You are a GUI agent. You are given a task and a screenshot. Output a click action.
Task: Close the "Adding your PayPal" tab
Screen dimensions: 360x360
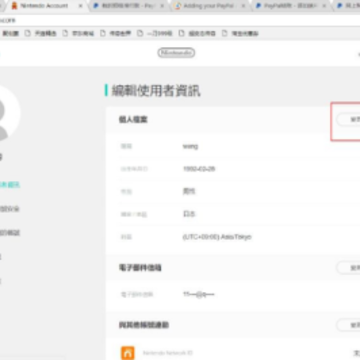pyautogui.click(x=243, y=6)
